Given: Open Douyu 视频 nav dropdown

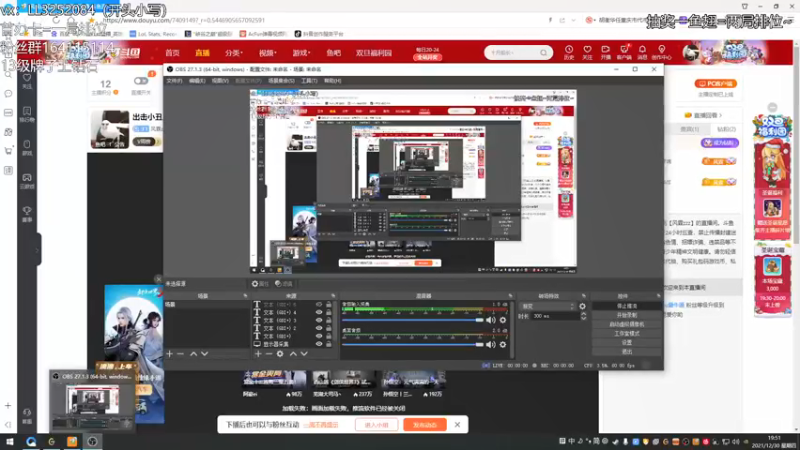Looking at the screenshot, I should coord(267,53).
